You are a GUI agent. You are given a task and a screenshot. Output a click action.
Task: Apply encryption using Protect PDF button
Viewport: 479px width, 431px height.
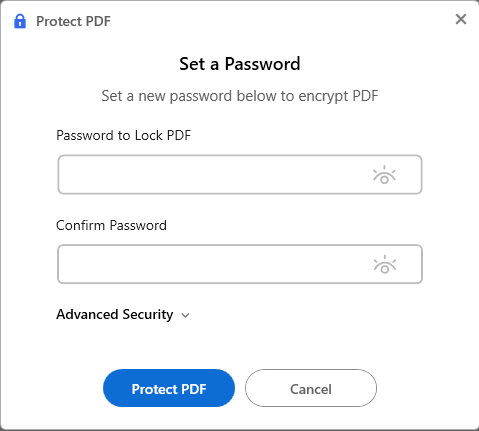[x=169, y=388]
